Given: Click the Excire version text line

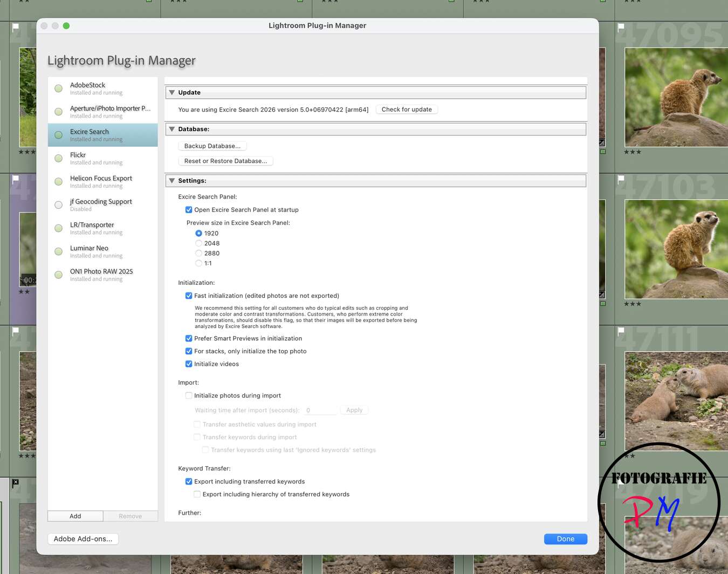Looking at the screenshot, I should tap(273, 110).
